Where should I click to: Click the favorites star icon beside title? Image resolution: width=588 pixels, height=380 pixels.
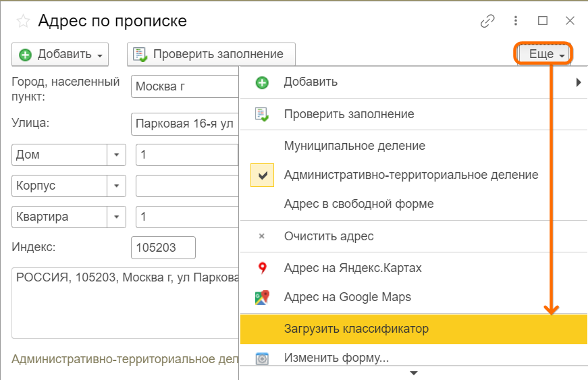point(24,21)
